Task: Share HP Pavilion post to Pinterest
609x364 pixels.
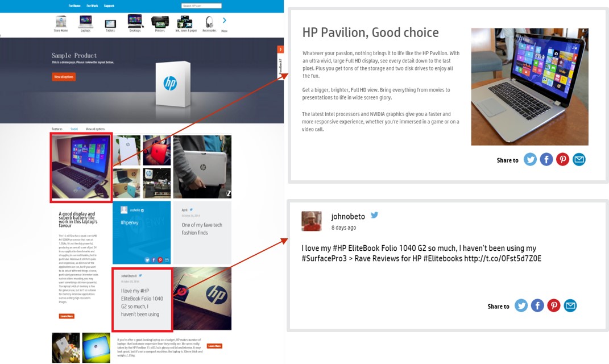Action: click(563, 159)
